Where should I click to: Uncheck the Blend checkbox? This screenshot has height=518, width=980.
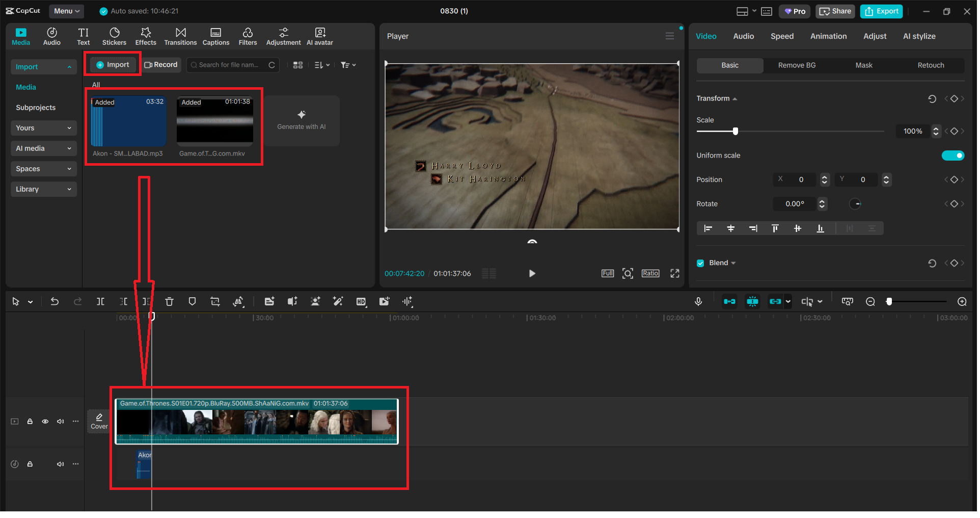pyautogui.click(x=700, y=263)
